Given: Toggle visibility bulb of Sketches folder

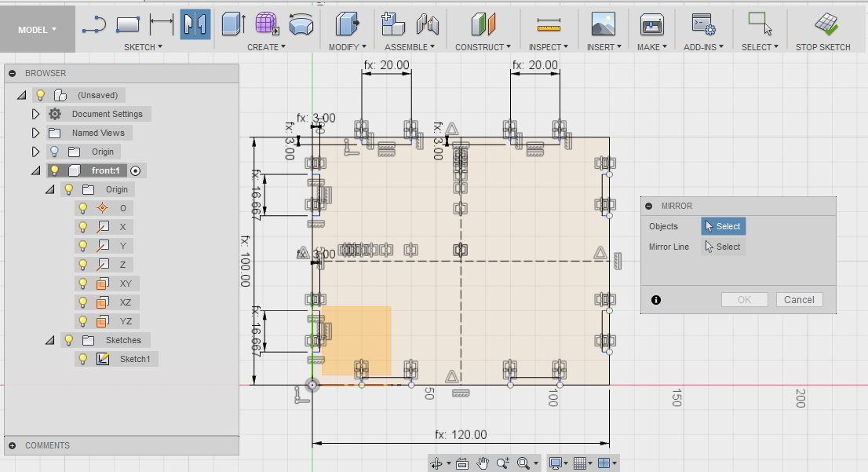Looking at the screenshot, I should click(x=68, y=340).
